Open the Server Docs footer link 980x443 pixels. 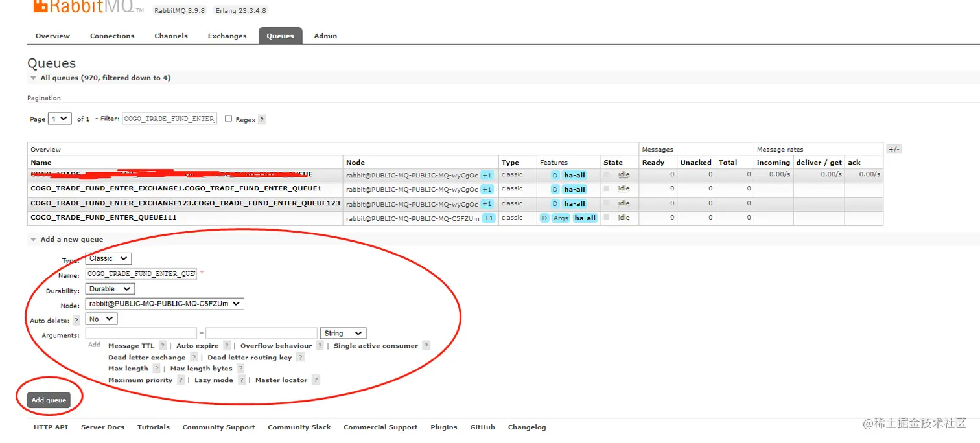click(x=102, y=427)
